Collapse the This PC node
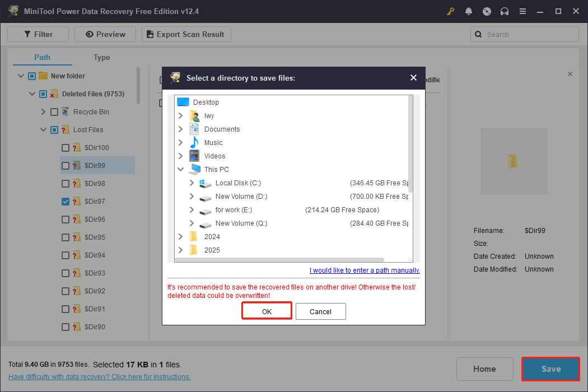The image size is (588, 392). 180,170
